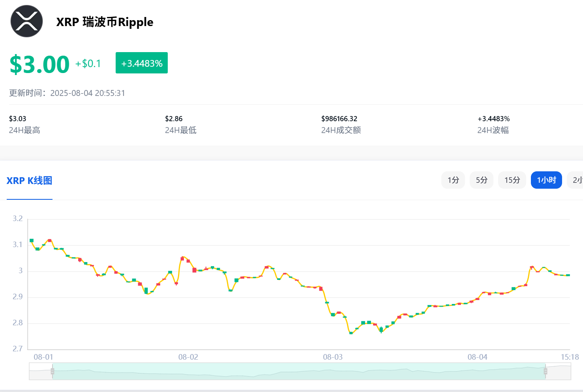Click the right handle of range slider

tap(546, 371)
